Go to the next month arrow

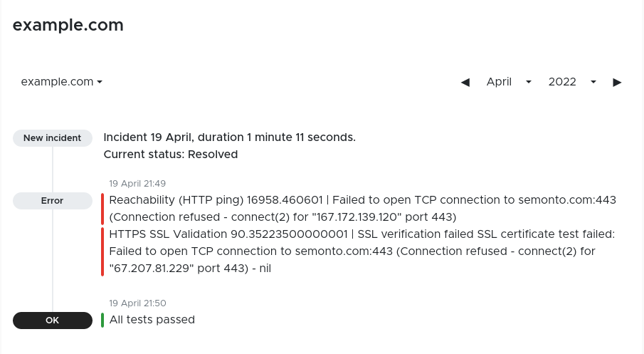(x=617, y=83)
